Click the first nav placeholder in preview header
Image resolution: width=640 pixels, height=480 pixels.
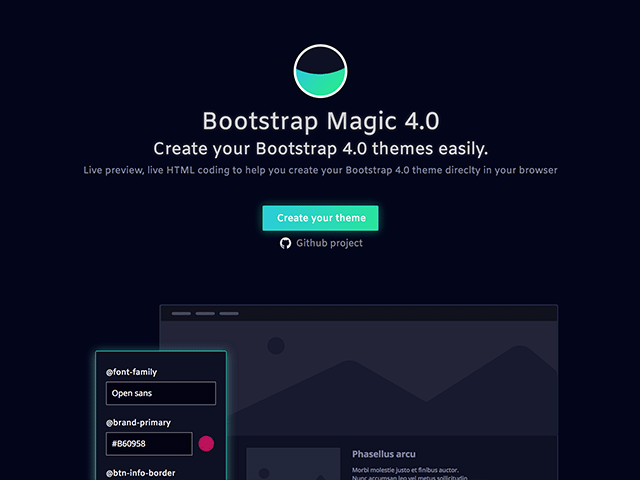click(x=181, y=314)
